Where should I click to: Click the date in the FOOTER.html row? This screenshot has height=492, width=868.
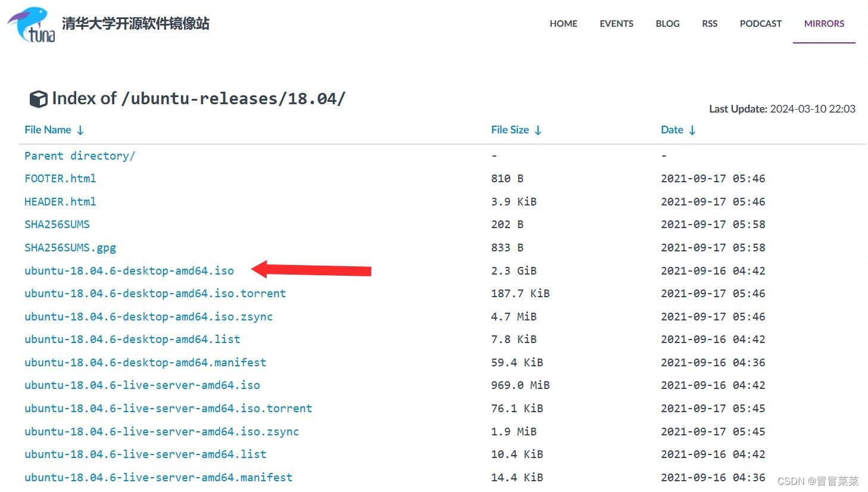click(713, 179)
